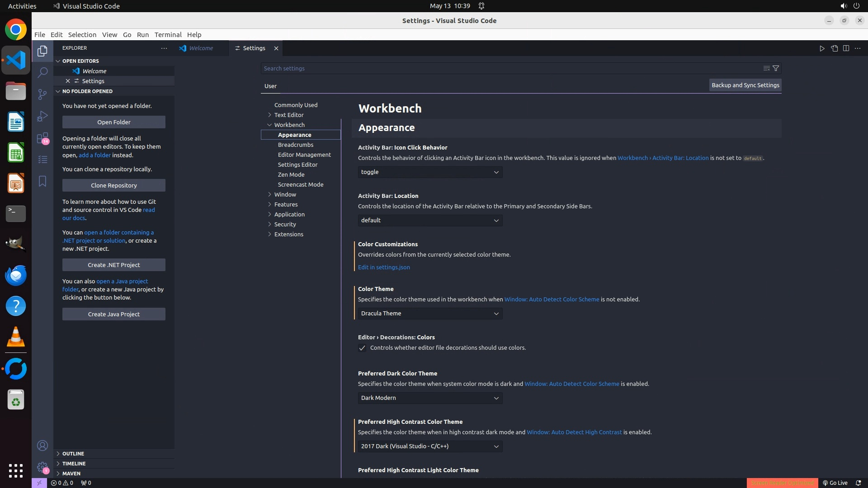
Task: Click the settings filter funnel icon
Action: (x=776, y=68)
